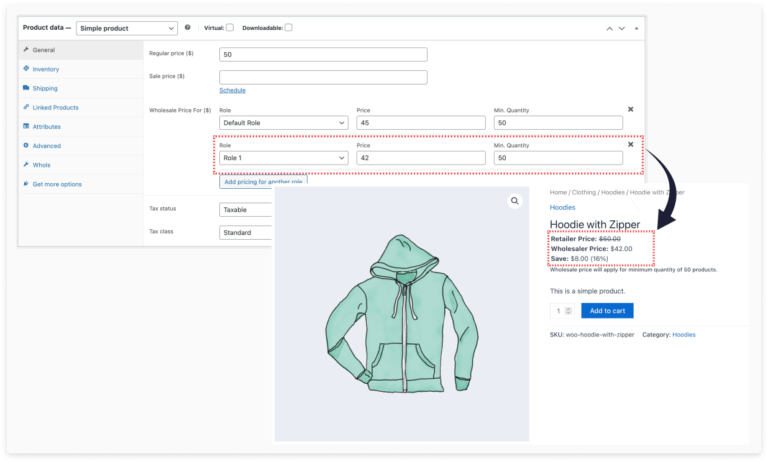768x462 pixels.
Task: Click the Linked Products link icon
Action: (26, 107)
